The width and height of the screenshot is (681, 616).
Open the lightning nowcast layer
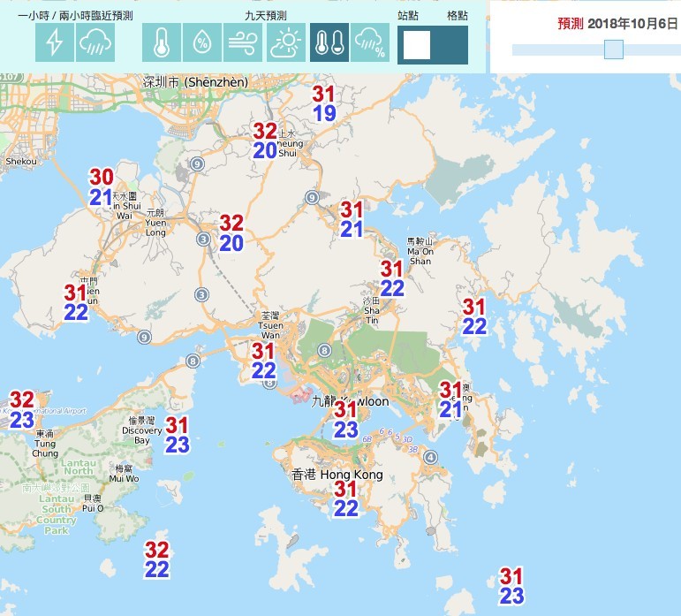55,42
